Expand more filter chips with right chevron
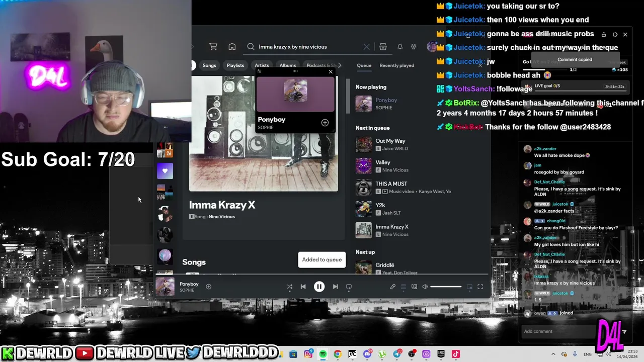The image size is (644, 362). 340,65
